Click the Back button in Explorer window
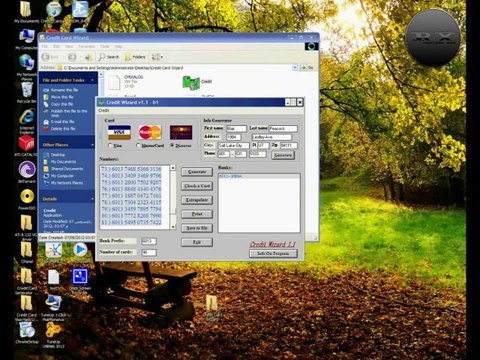 click(51, 57)
